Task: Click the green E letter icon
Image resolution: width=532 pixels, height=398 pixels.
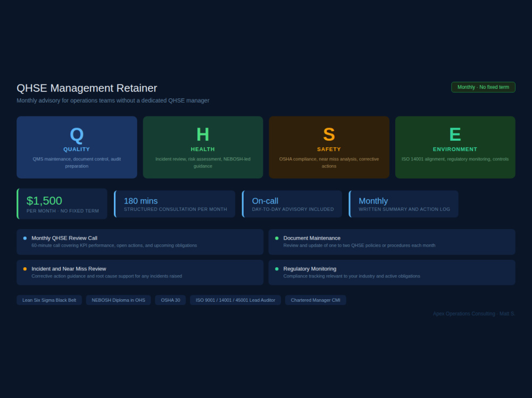Action: (x=455, y=134)
